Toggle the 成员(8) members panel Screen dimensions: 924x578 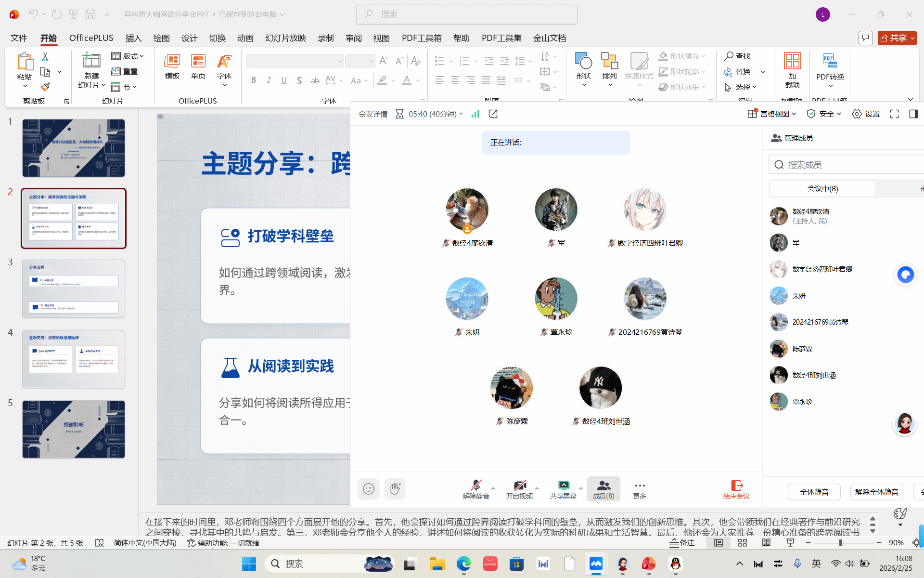[603, 489]
